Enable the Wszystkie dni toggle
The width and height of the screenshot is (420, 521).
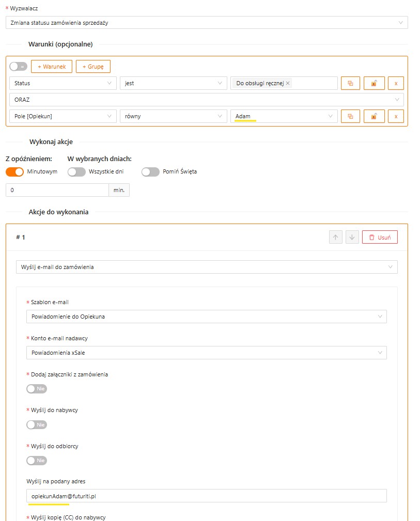coord(76,171)
